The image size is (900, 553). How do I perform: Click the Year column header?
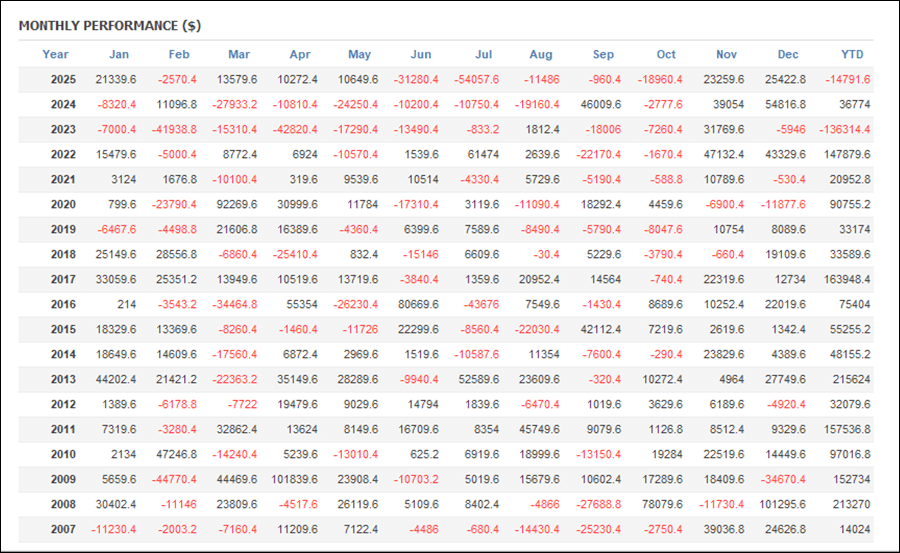(x=56, y=54)
